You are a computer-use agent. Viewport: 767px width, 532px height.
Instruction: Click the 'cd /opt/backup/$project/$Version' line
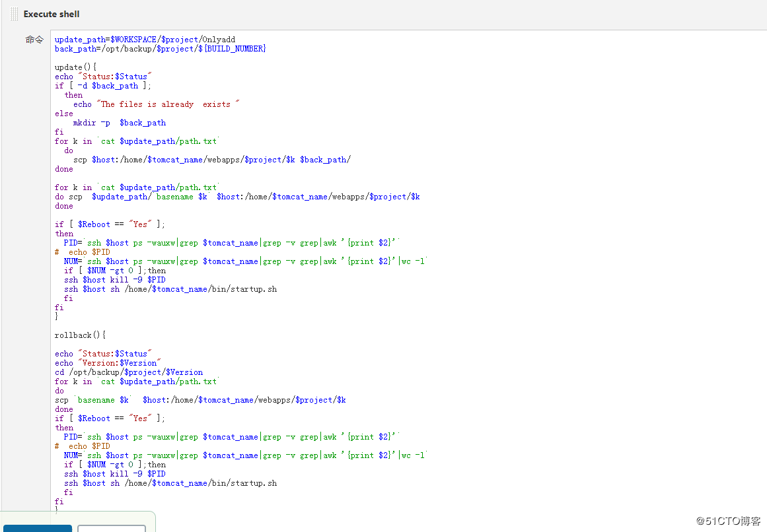click(129, 372)
